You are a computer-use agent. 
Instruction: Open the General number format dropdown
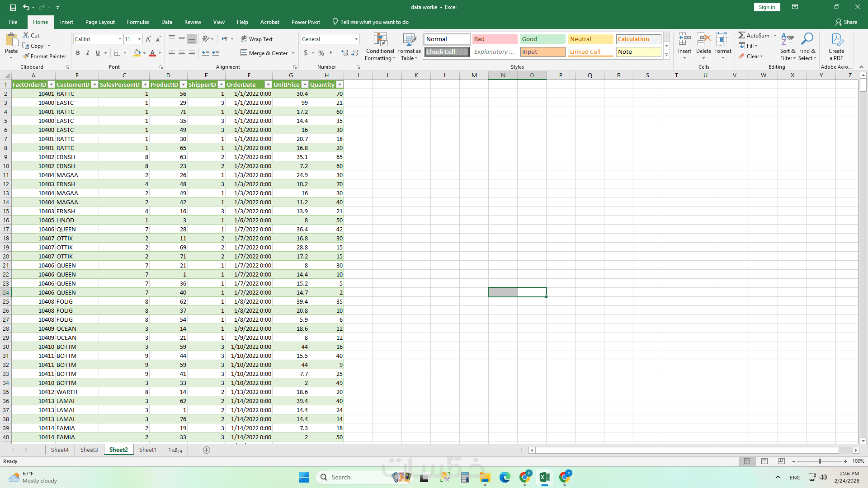[356, 39]
